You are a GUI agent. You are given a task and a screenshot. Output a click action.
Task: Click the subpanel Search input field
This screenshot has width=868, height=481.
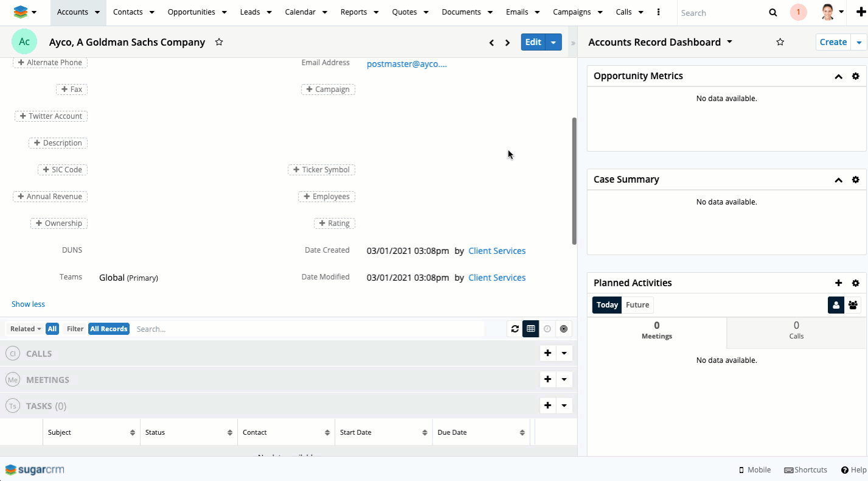[x=309, y=329]
